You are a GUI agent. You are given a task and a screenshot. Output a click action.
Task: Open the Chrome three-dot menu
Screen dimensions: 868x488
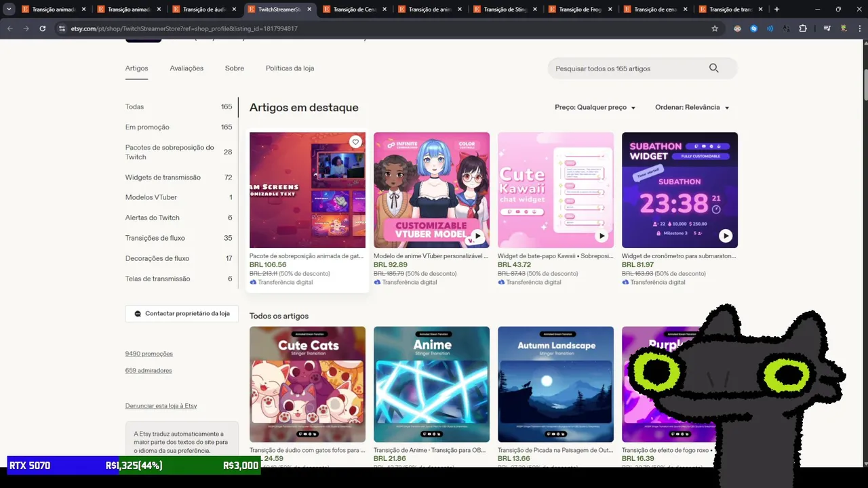tap(859, 28)
